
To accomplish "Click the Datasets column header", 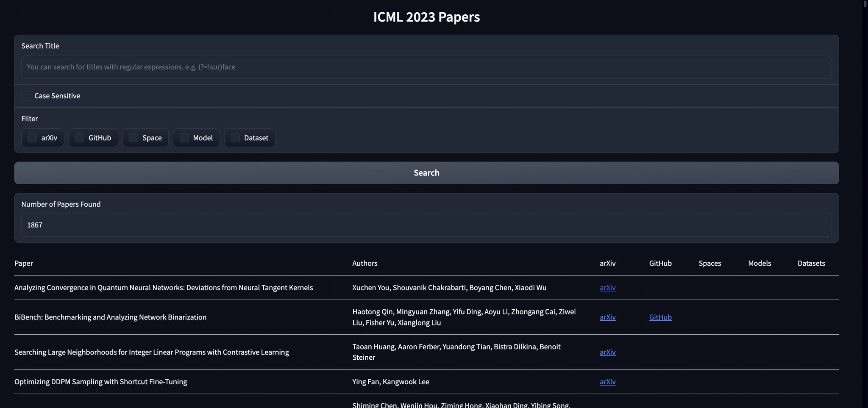I will tap(811, 263).
